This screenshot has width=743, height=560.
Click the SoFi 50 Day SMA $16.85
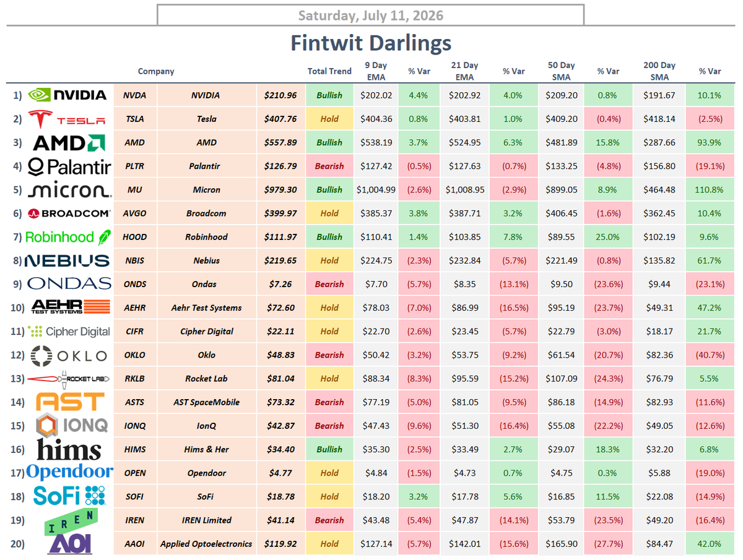[562, 496]
